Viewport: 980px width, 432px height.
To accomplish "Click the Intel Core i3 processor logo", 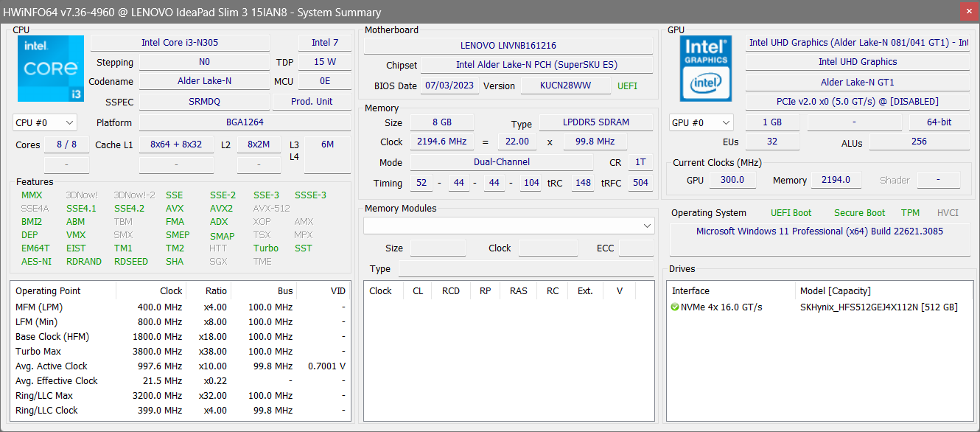I will (51, 69).
